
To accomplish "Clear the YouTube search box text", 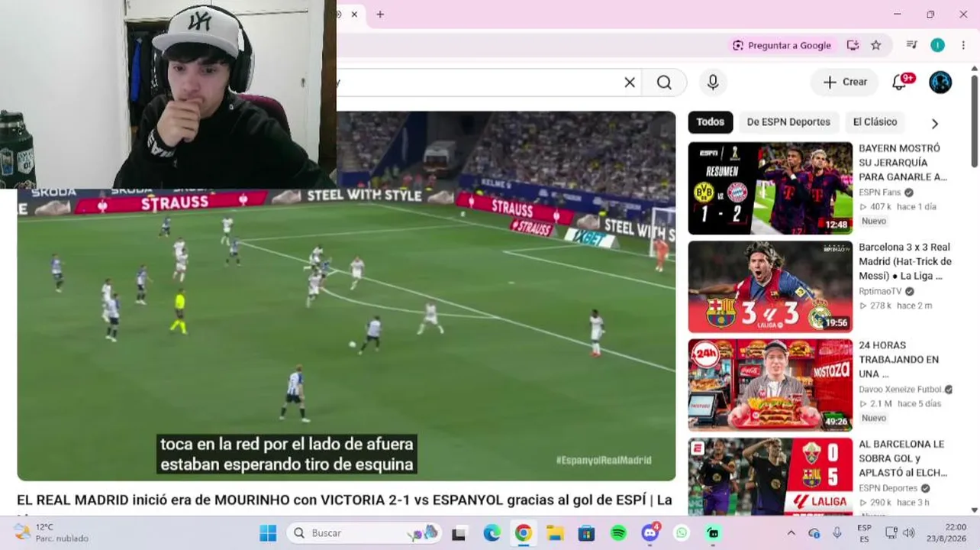I will [630, 82].
